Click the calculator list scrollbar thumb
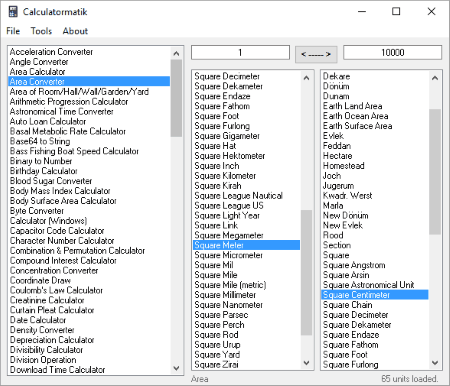450x386 pixels. click(176, 98)
